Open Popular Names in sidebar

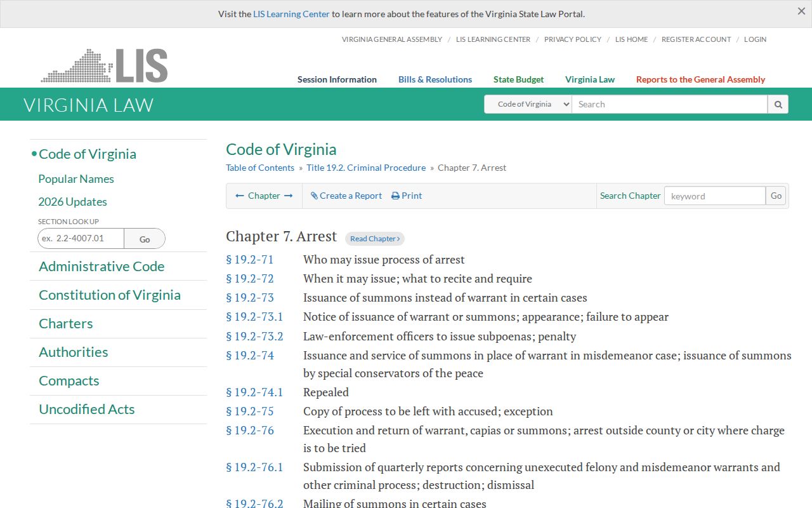pos(76,179)
